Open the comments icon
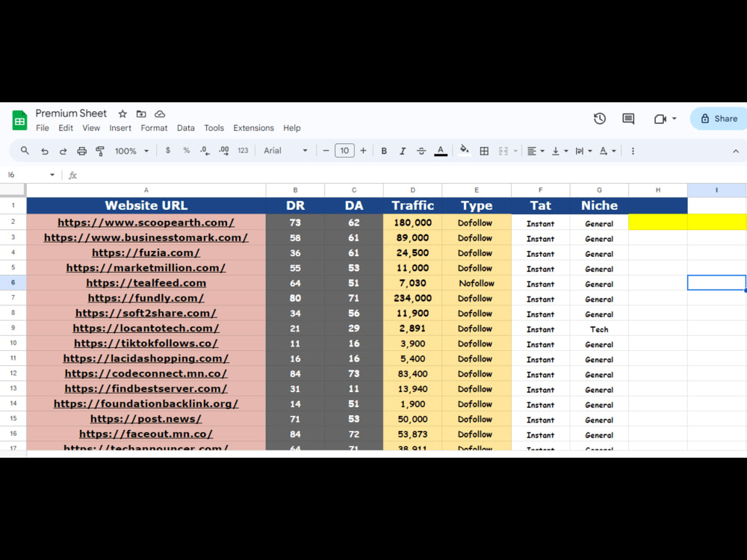The width and height of the screenshot is (747, 560). tap(628, 119)
